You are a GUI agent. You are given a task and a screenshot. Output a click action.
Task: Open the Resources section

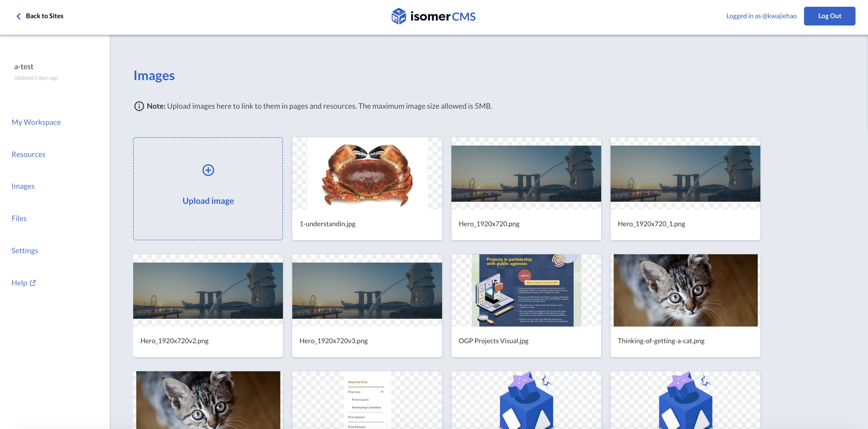(x=28, y=154)
